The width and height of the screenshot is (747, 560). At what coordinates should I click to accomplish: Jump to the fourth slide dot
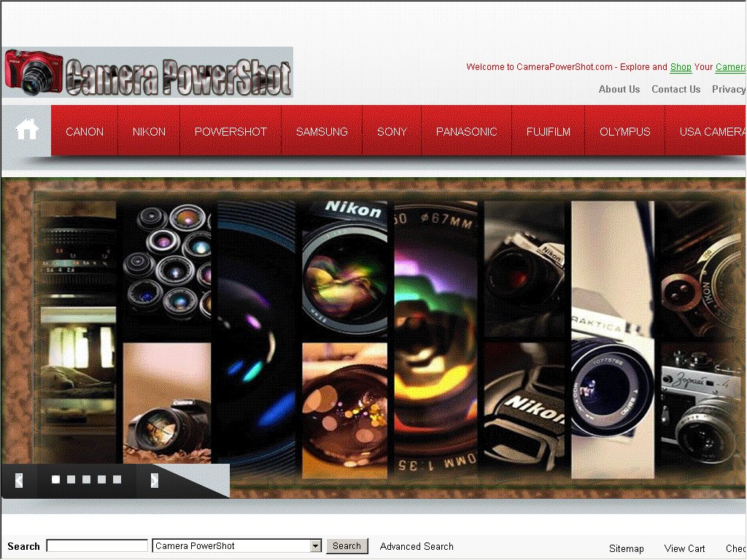(x=101, y=480)
